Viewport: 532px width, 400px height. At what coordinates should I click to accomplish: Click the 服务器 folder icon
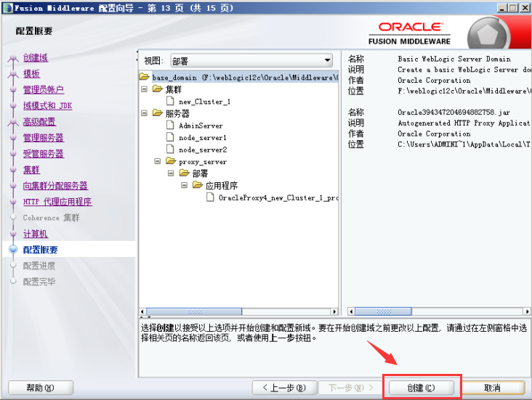click(x=157, y=113)
